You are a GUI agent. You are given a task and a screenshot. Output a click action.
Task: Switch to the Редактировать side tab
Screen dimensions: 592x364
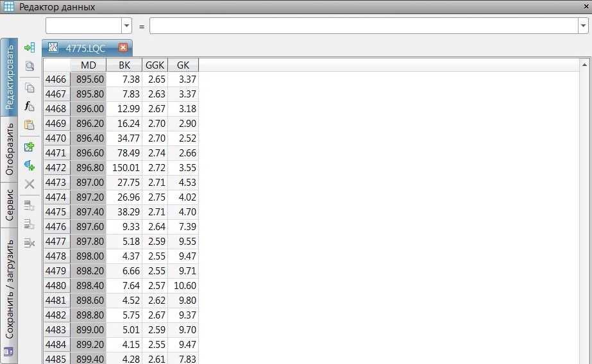pos(9,78)
